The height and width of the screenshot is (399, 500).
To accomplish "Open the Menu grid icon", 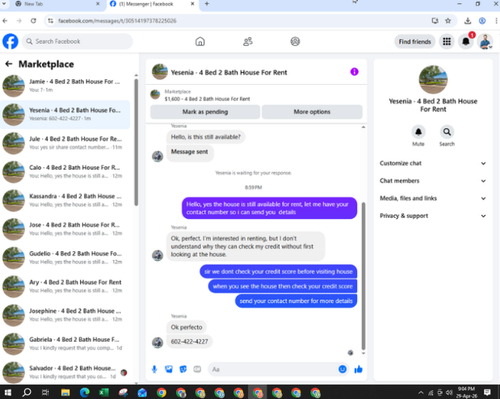I will click(447, 41).
